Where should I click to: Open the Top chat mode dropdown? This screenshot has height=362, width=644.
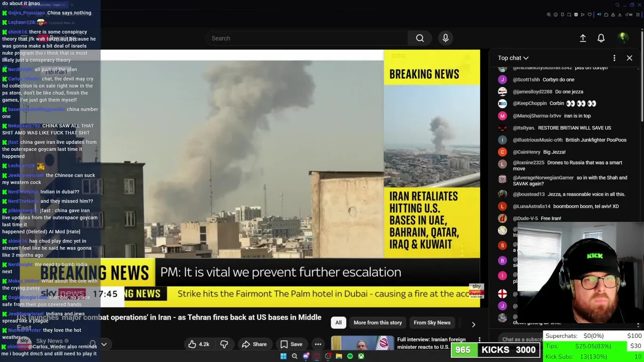[513, 58]
